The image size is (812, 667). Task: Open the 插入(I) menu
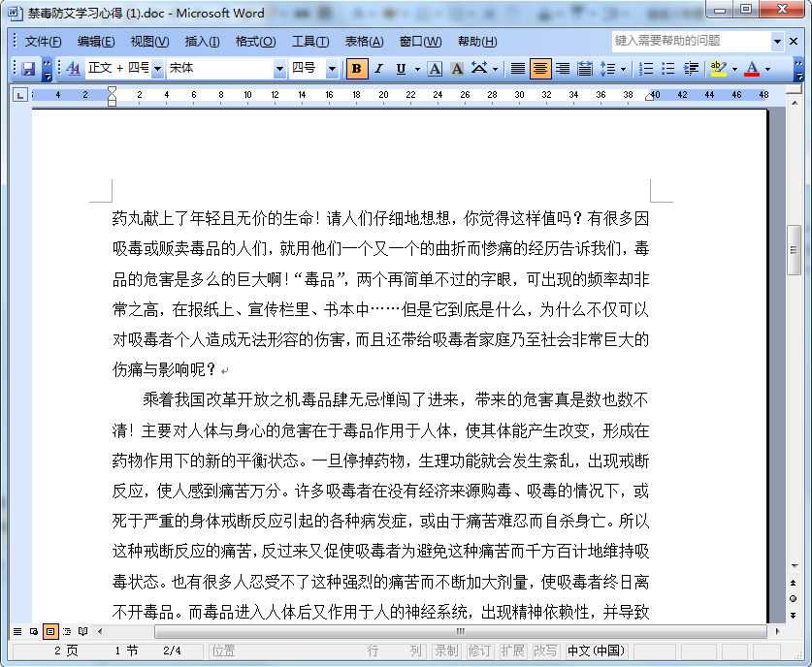pyautogui.click(x=202, y=42)
